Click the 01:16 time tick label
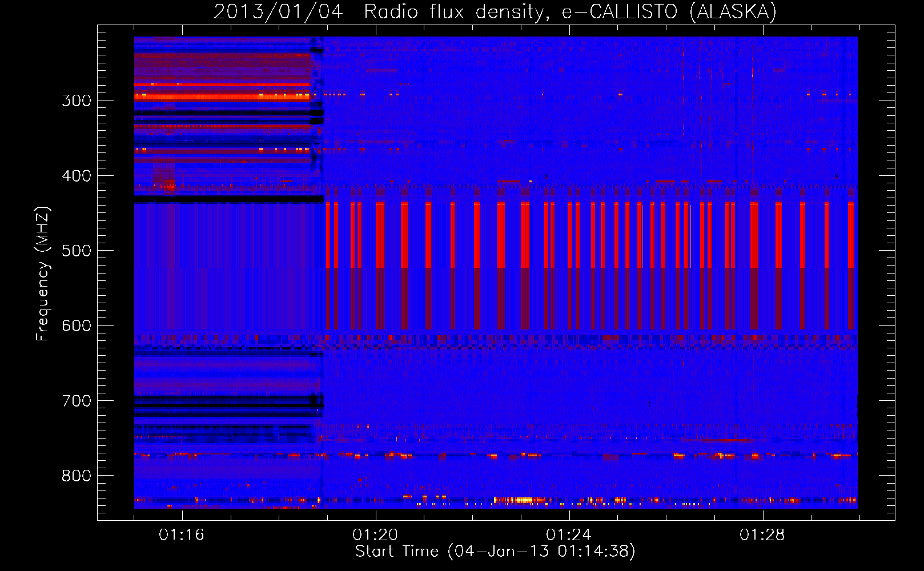 pyautogui.click(x=182, y=534)
